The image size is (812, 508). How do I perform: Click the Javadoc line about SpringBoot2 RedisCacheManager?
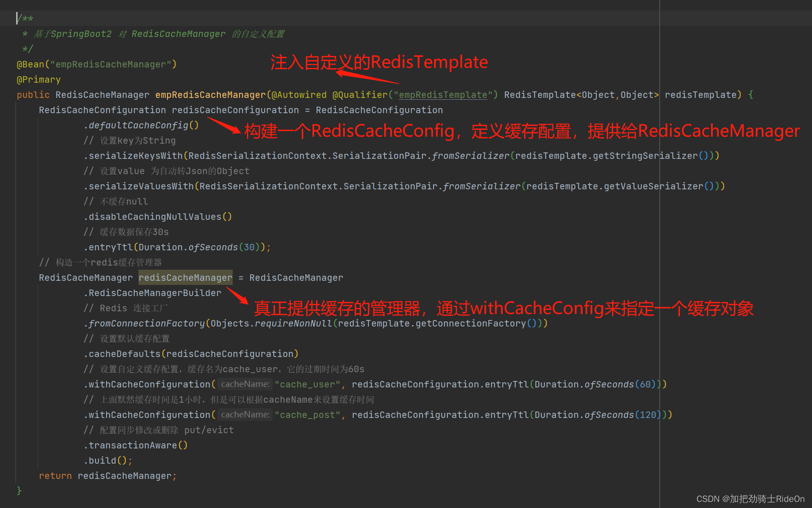tap(153, 34)
